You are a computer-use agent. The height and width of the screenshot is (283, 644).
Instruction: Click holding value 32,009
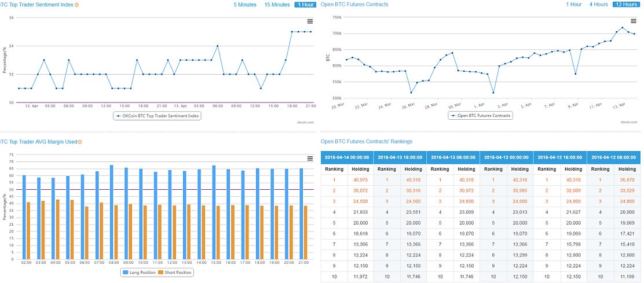coord(573,190)
